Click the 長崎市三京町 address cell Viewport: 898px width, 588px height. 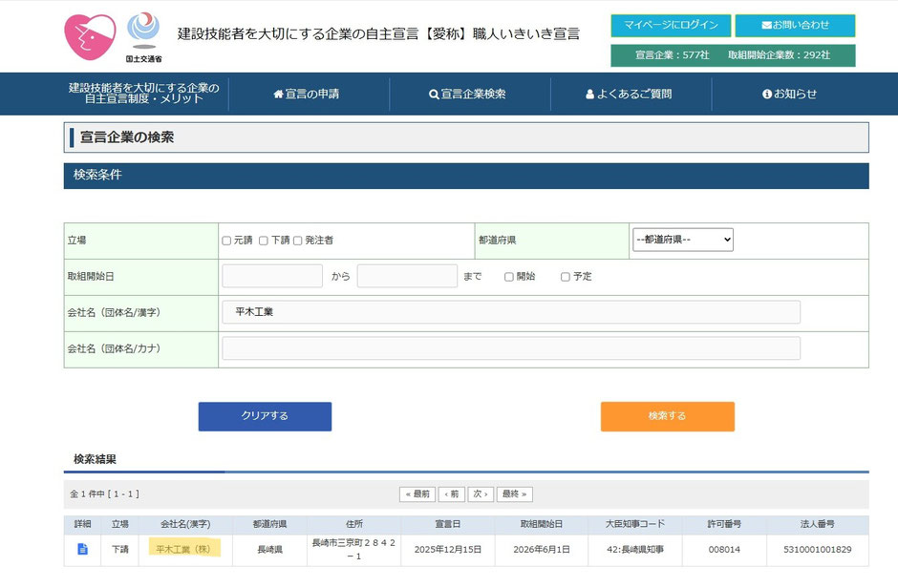tap(353, 549)
